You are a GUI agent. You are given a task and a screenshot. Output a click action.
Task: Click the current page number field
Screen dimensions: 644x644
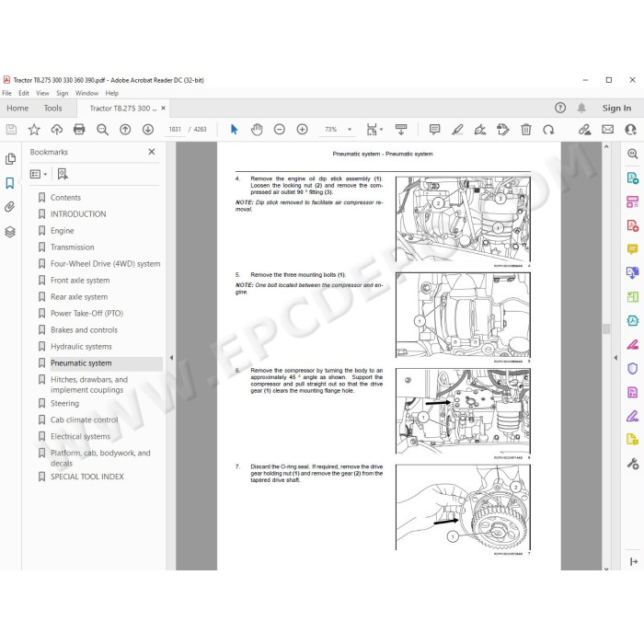(x=175, y=130)
